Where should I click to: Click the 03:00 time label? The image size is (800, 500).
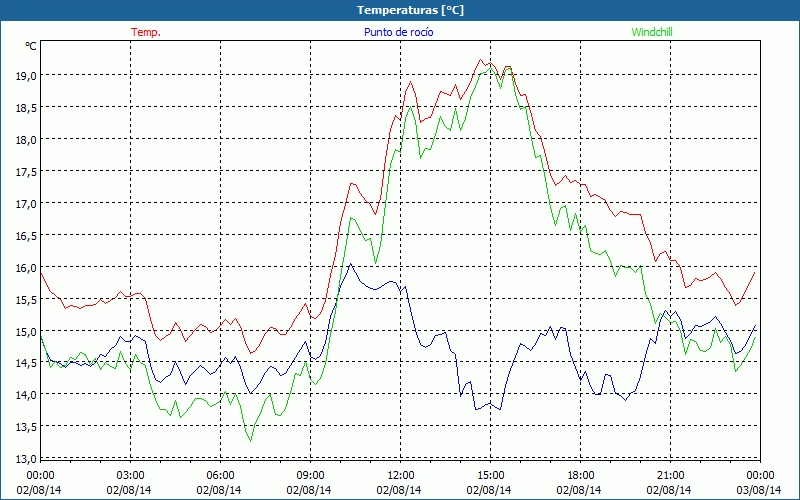point(131,476)
